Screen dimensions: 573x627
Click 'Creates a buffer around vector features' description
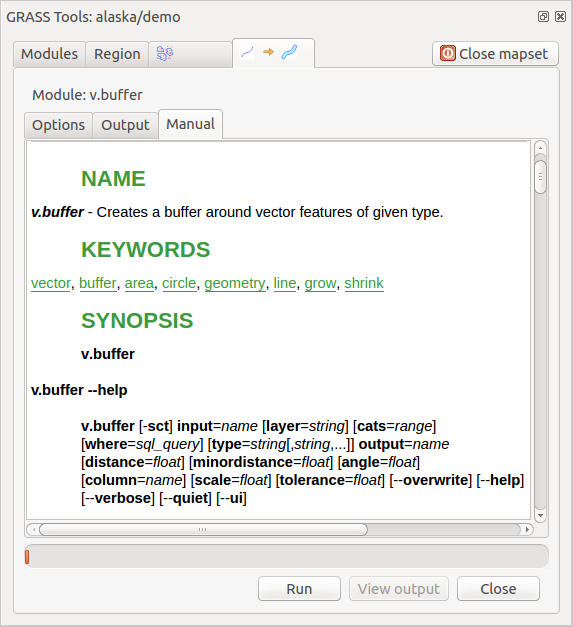(270, 212)
